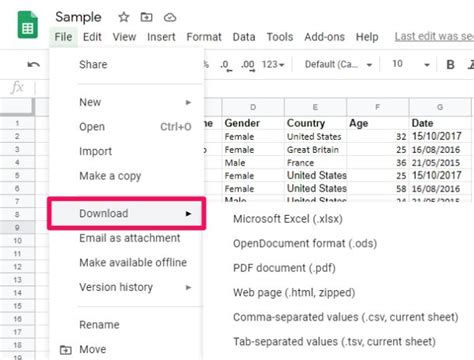Click the Date header cell
Viewport: 474px width, 360px height.
(440, 123)
